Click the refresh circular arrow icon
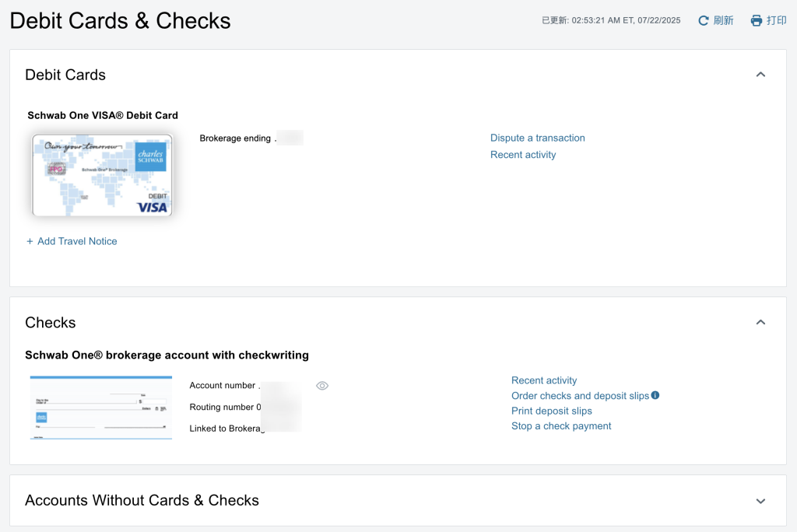Image resolution: width=797 pixels, height=532 pixels. (x=704, y=21)
